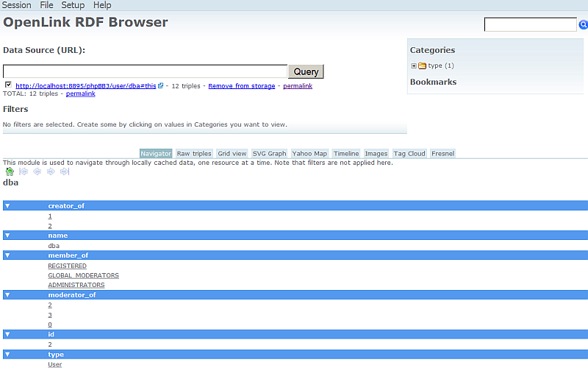Collapse the member_of property section
The height and width of the screenshot is (368, 588).
7,255
